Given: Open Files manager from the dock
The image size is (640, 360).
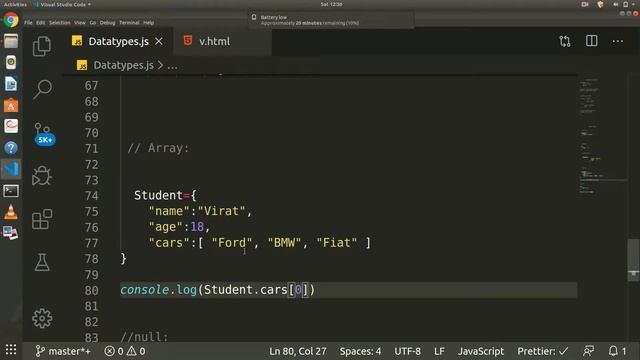Looking at the screenshot, I should click(x=11, y=41).
